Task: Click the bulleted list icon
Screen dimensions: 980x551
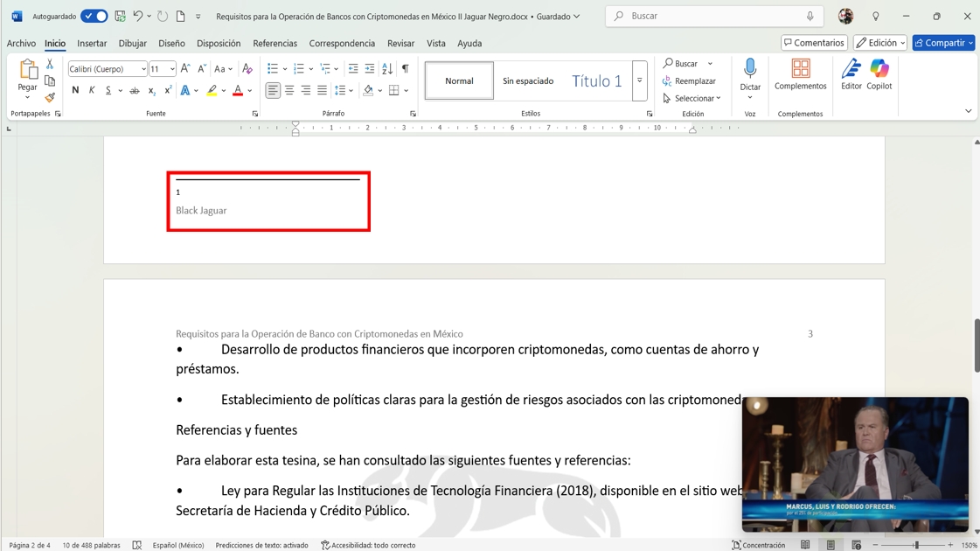Action: point(273,69)
